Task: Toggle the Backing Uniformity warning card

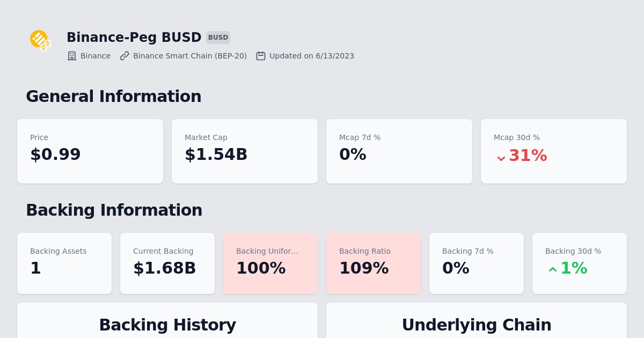Action: 270,263
